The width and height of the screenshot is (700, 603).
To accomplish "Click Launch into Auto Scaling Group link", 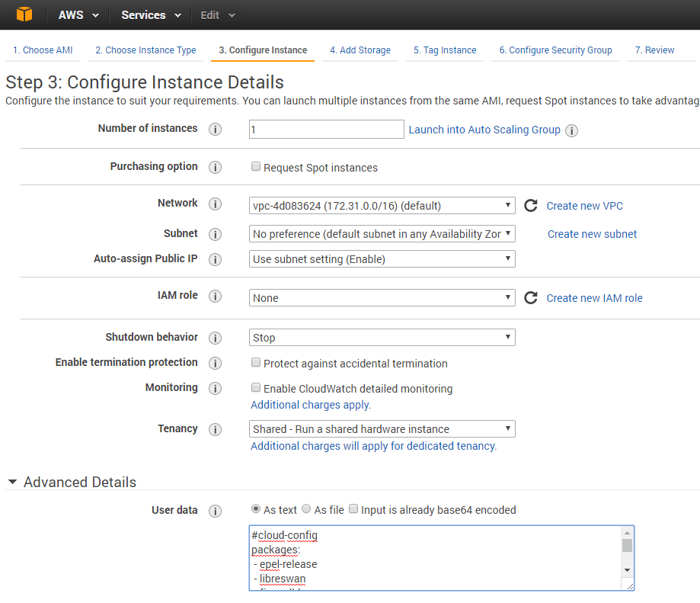I will point(484,130).
